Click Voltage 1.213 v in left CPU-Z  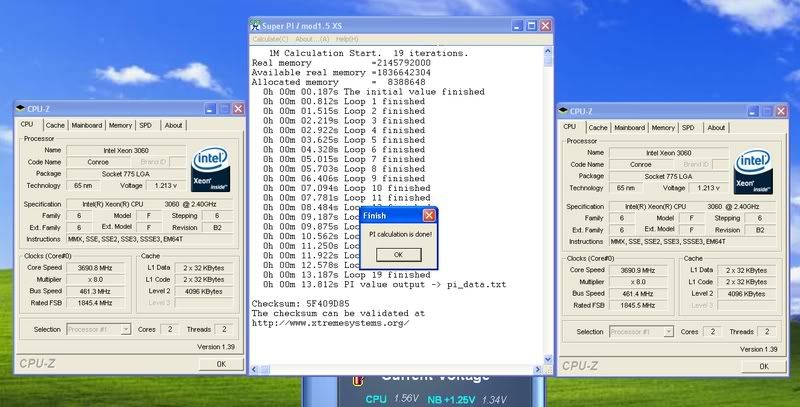[166, 186]
